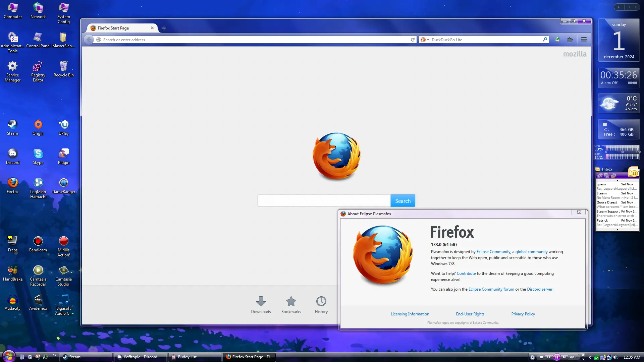Launch LogMeIn Hamachi from the desktop
The image size is (644, 362).
click(38, 188)
